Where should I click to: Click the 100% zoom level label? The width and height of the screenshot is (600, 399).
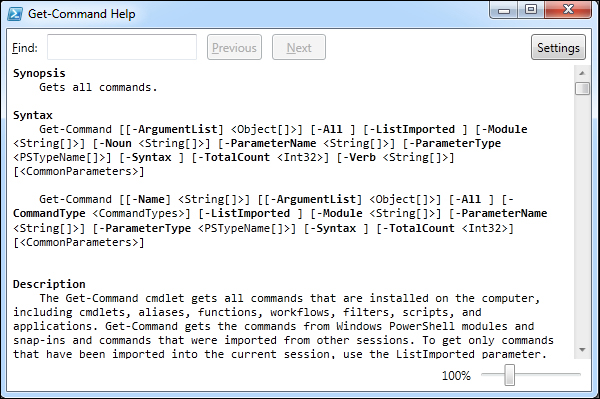[x=456, y=376]
